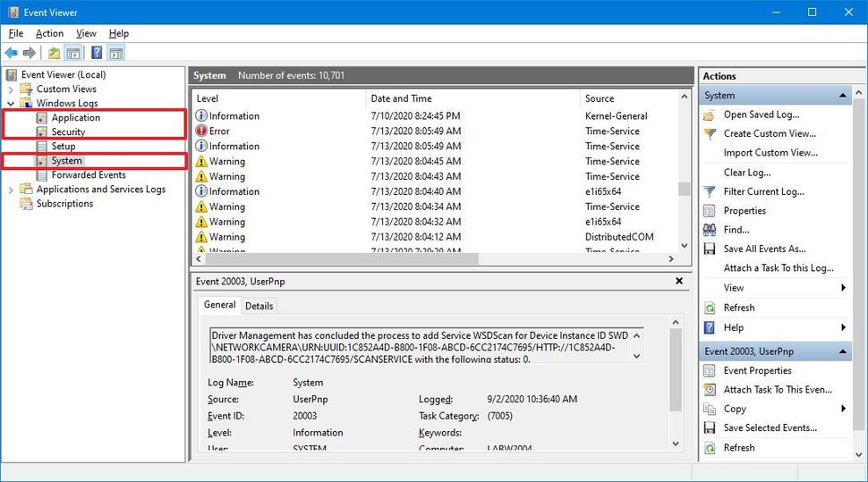This screenshot has width=868, height=482.
Task: Collapse the Event 20003, UserPnp actions section
Action: coord(843,351)
